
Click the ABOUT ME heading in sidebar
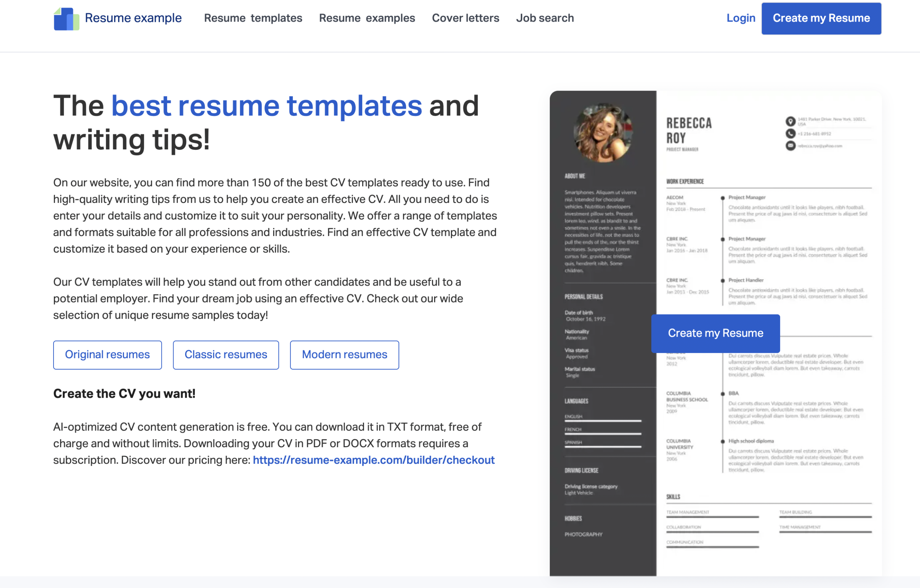tap(575, 176)
